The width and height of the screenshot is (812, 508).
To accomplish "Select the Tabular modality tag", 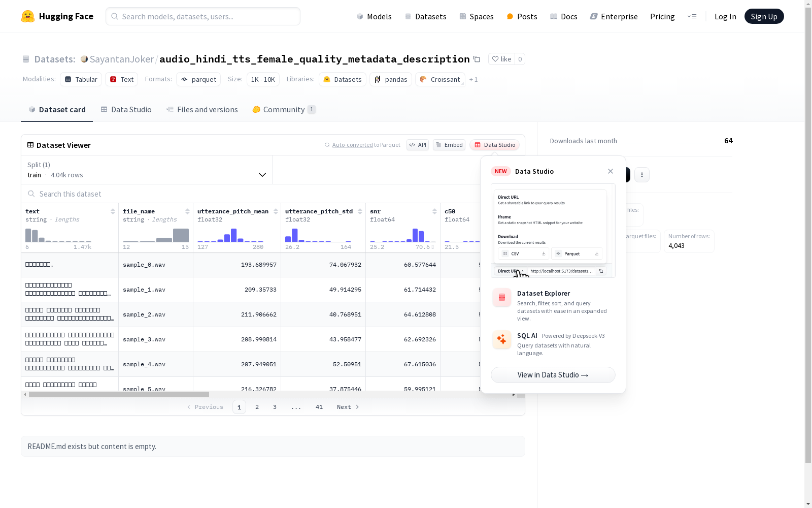I will (81, 79).
